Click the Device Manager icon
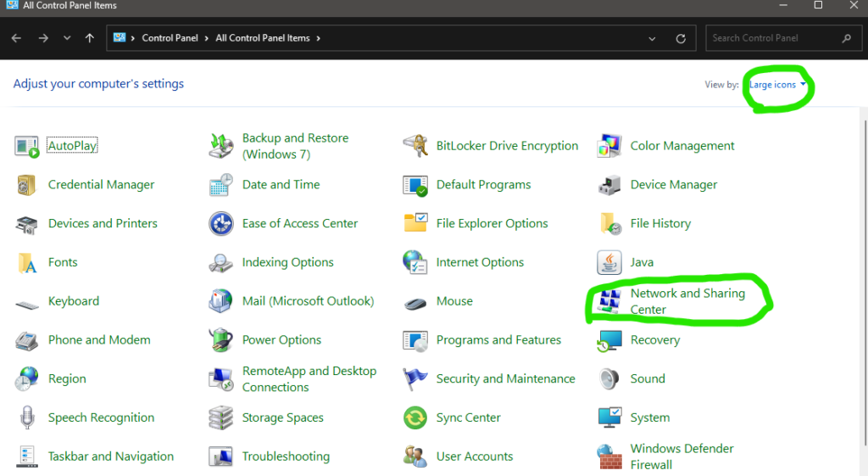The image size is (868, 476). click(609, 185)
